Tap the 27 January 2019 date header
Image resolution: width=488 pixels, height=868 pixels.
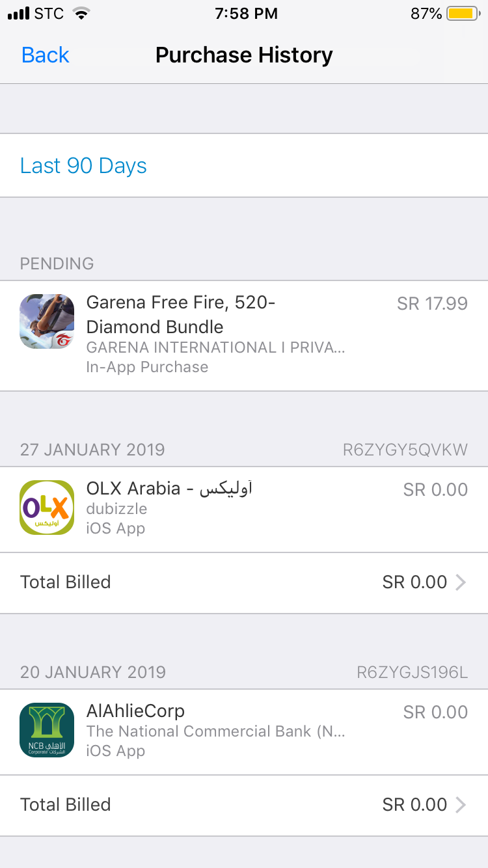pyautogui.click(x=92, y=450)
